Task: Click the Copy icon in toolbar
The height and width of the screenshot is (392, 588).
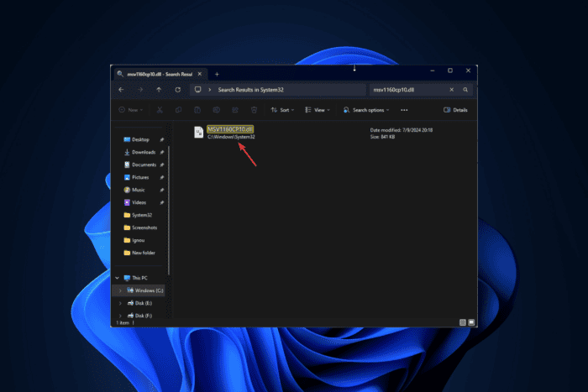Action: pyautogui.click(x=178, y=110)
